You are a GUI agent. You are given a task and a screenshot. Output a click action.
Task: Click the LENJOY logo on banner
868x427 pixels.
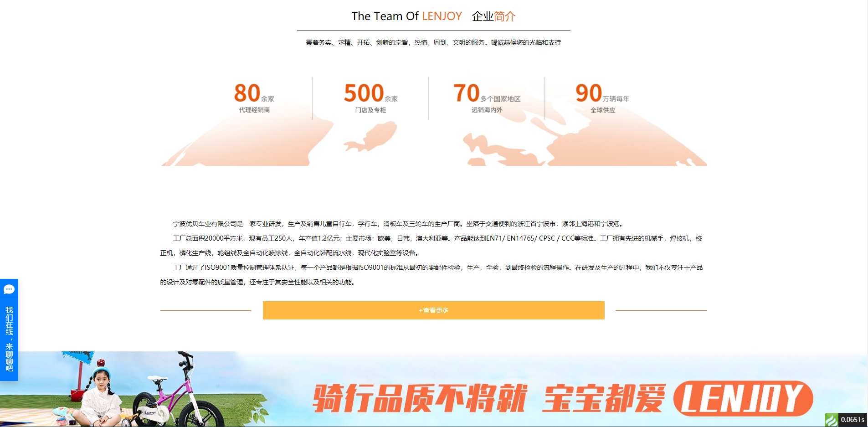pyautogui.click(x=743, y=398)
